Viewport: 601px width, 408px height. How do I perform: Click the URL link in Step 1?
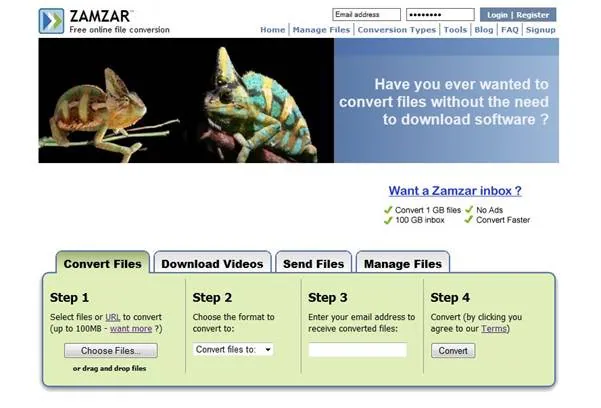tap(113, 317)
